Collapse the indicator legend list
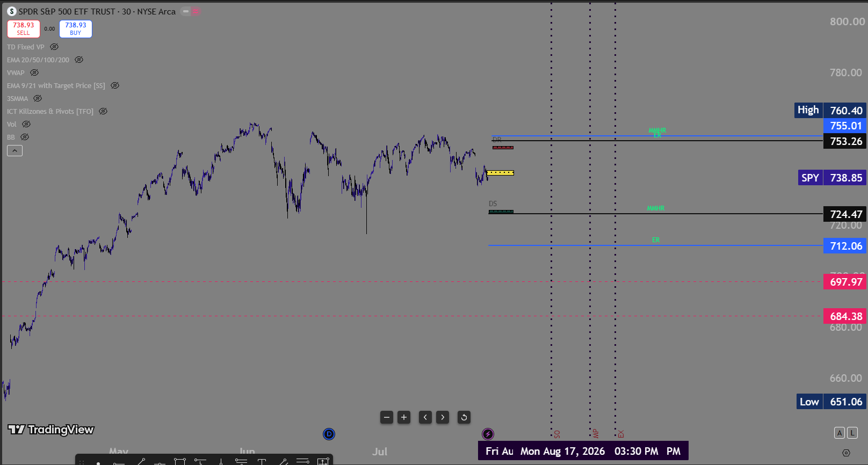 pos(15,151)
